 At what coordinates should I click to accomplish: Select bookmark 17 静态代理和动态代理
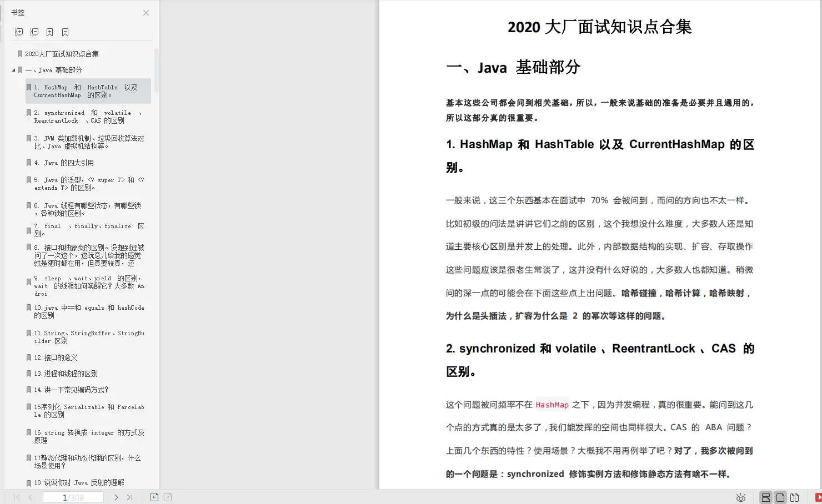tap(88, 462)
